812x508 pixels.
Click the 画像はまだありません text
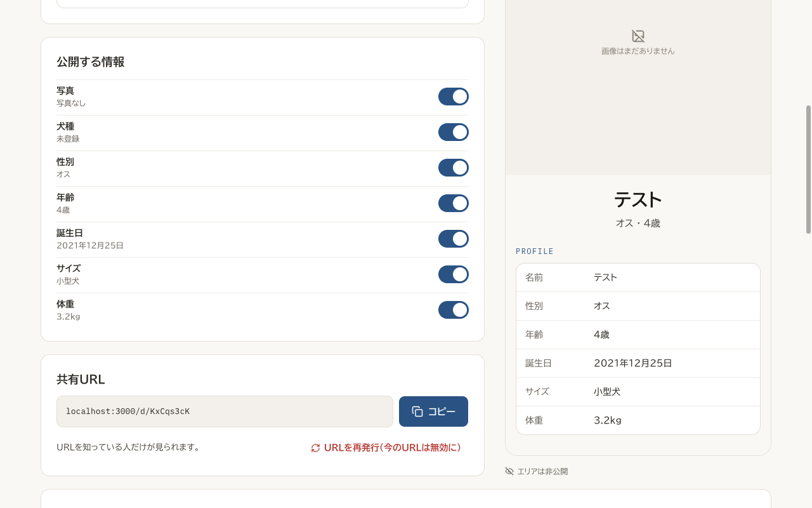coord(638,51)
